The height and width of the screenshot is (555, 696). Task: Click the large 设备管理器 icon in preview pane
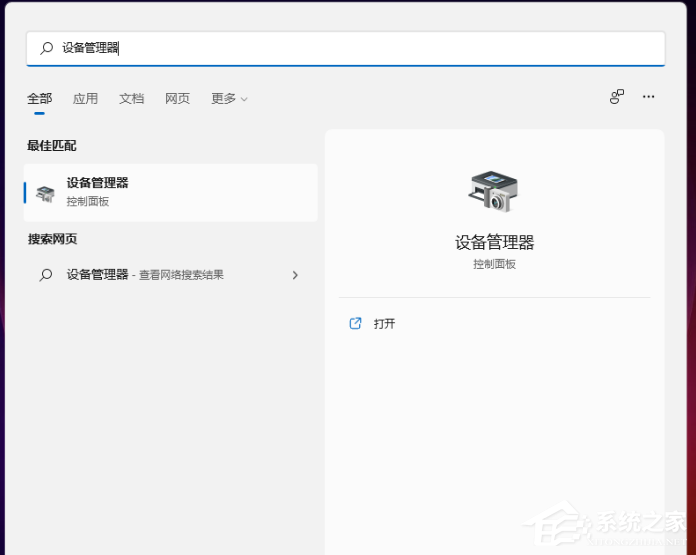coord(494,190)
